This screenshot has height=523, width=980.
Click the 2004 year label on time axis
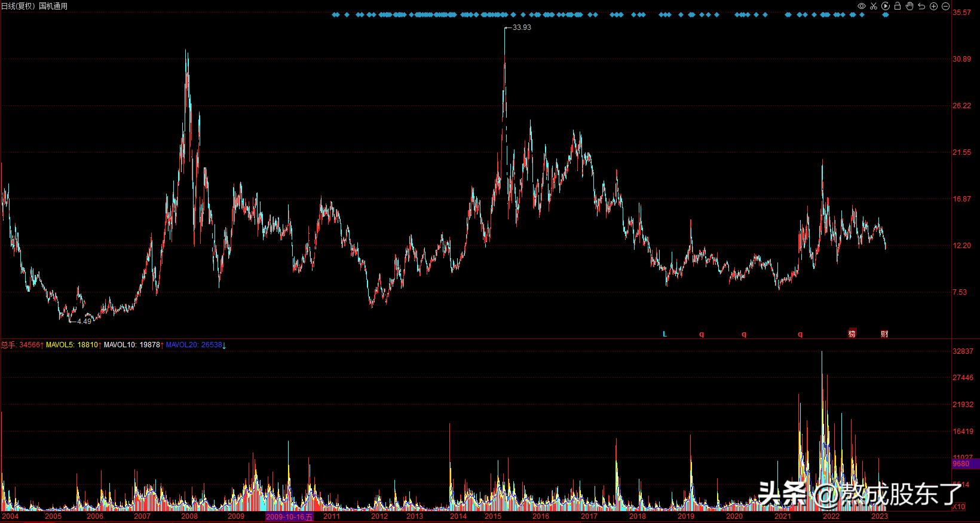(10, 516)
